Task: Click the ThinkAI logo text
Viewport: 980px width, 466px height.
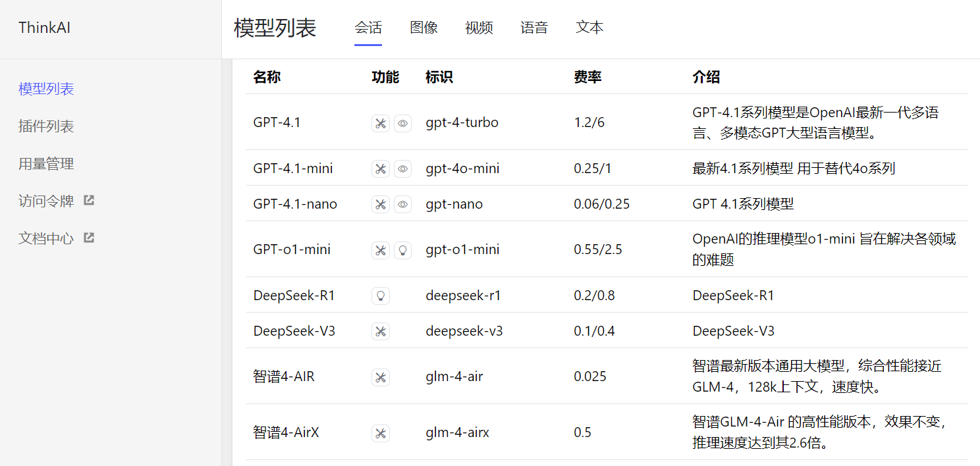Action: (44, 28)
